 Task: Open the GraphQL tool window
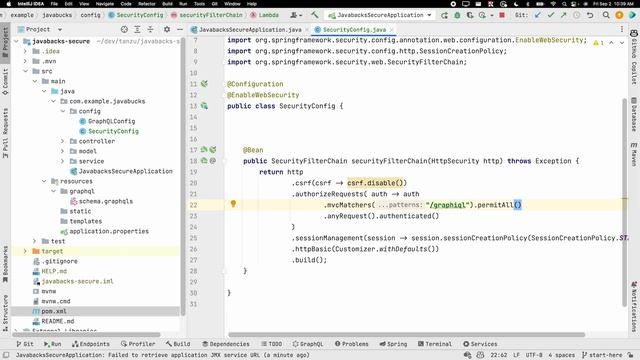(x=308, y=344)
